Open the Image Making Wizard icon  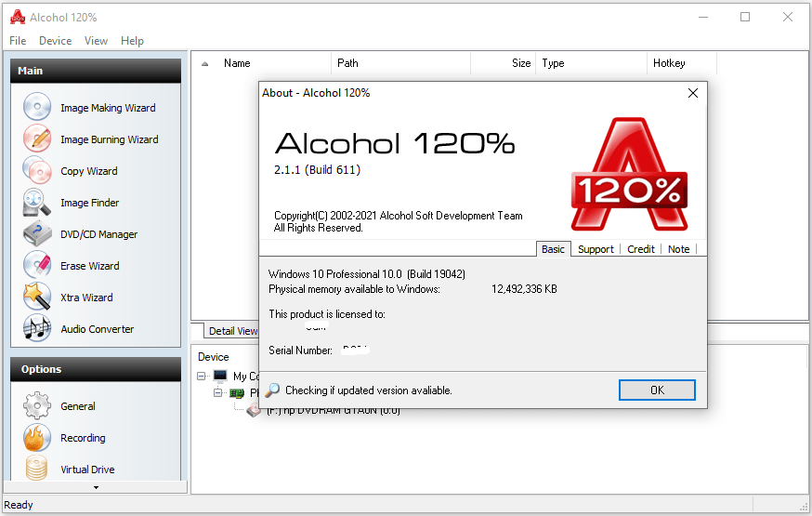(37, 107)
